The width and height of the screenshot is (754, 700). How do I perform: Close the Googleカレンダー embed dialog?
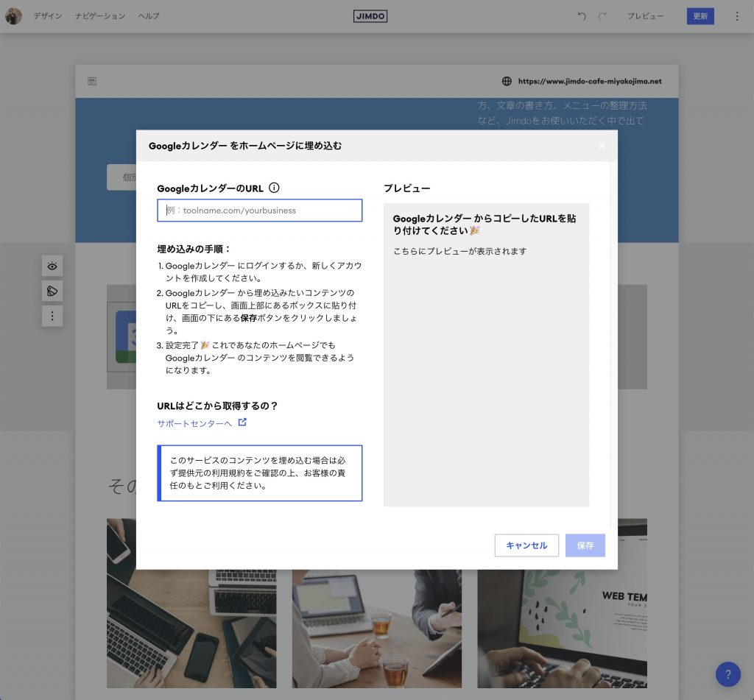[602, 146]
